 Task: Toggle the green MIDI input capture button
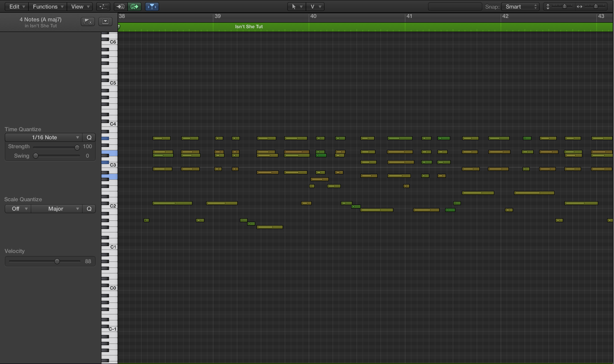134,6
